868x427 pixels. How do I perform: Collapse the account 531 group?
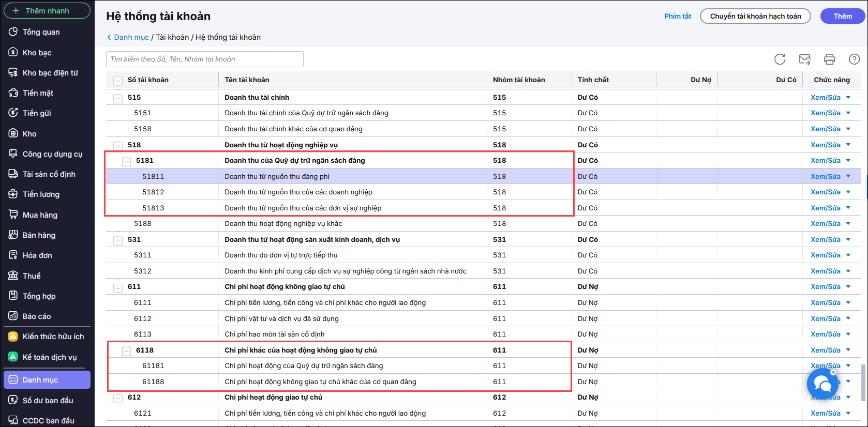(118, 241)
